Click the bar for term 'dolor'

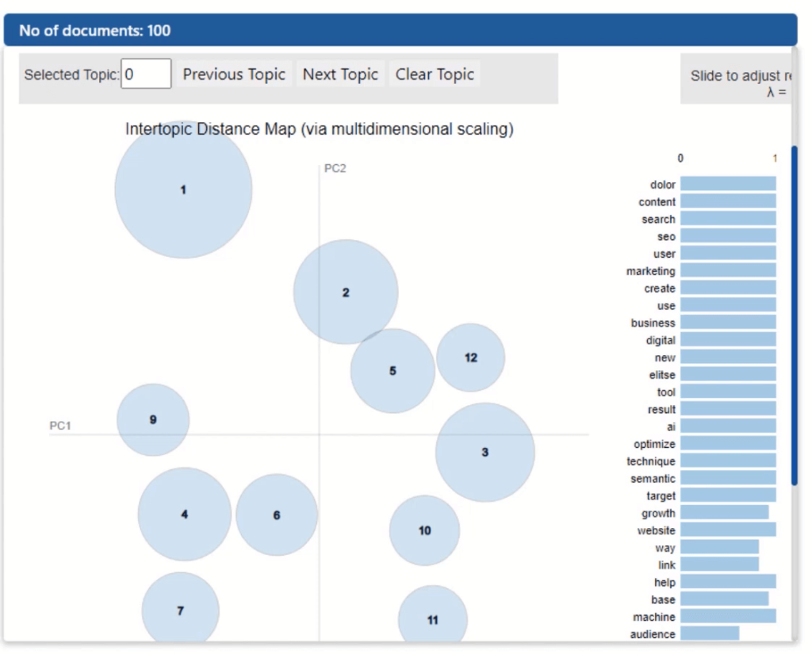point(728,184)
